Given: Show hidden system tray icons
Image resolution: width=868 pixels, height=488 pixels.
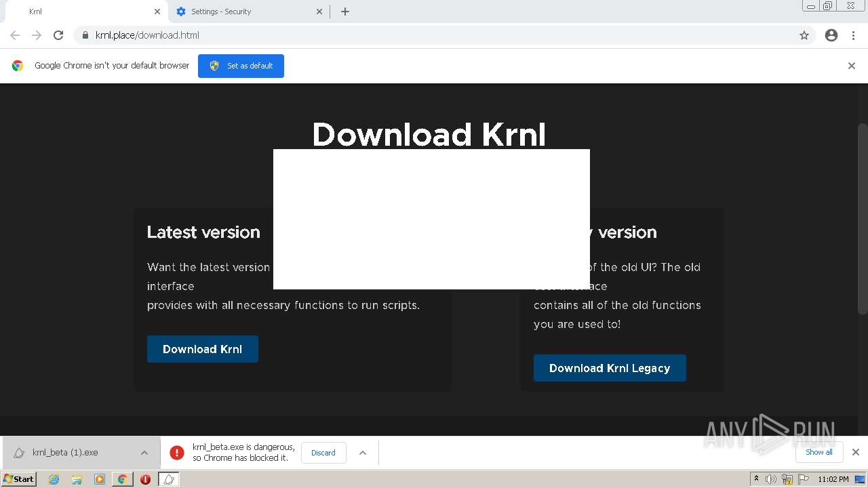Looking at the screenshot, I should [757, 479].
